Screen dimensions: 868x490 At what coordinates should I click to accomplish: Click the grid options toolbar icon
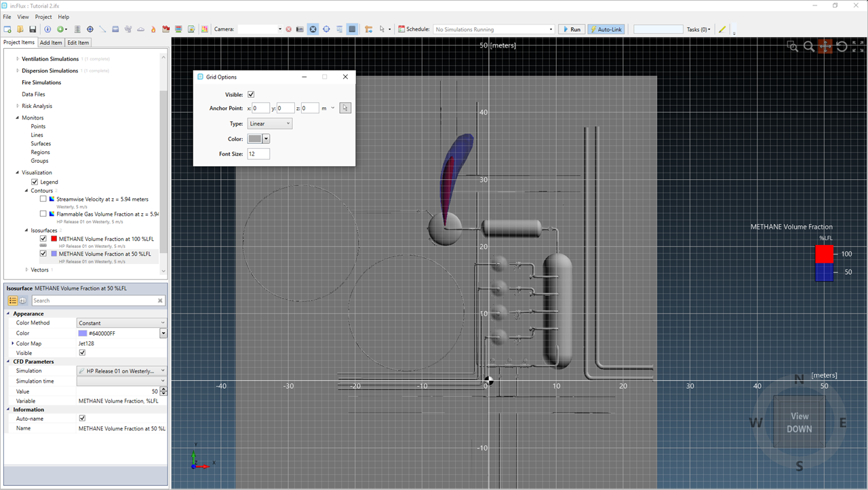pyautogui.click(x=352, y=29)
